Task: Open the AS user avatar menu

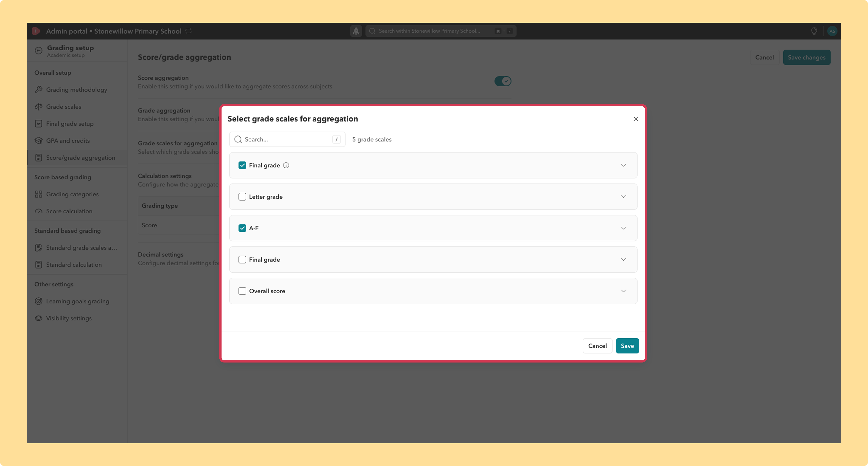Action: [832, 31]
